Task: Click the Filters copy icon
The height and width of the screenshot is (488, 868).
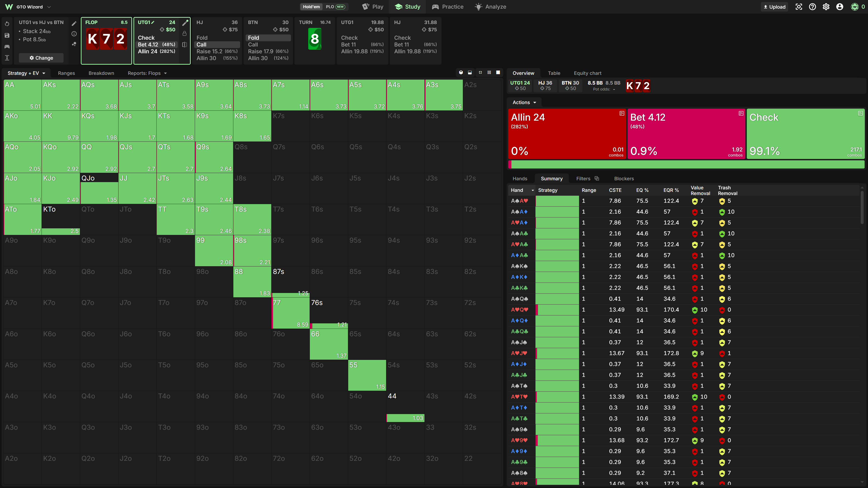Action: 597,178
